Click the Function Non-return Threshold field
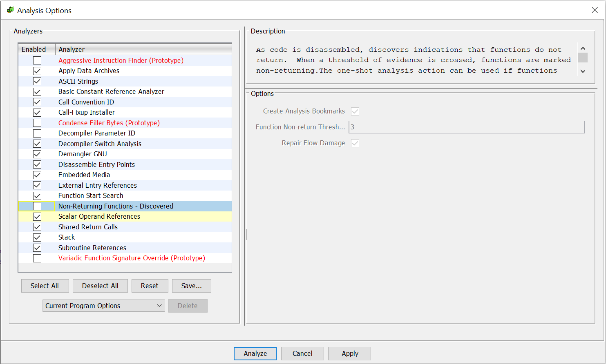The width and height of the screenshot is (606, 364). pyautogui.click(x=466, y=127)
